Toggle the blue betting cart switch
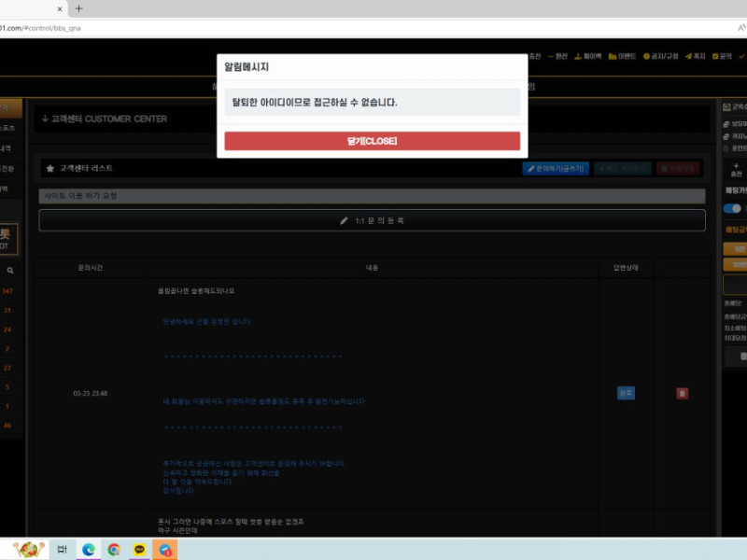747x560 pixels. (x=733, y=208)
